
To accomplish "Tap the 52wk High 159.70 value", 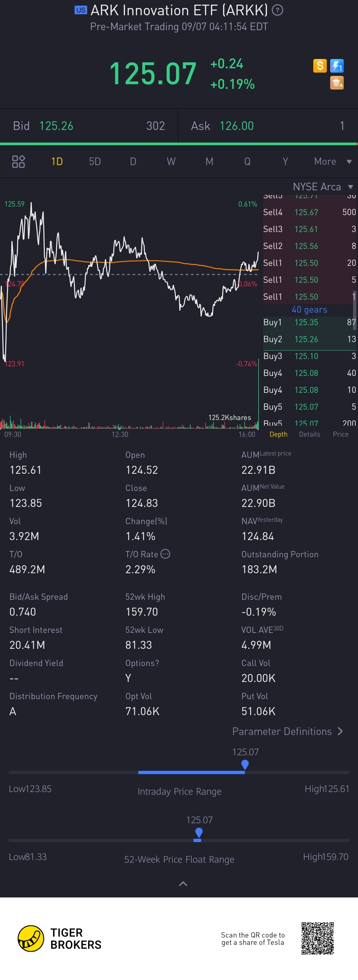I will (142, 612).
